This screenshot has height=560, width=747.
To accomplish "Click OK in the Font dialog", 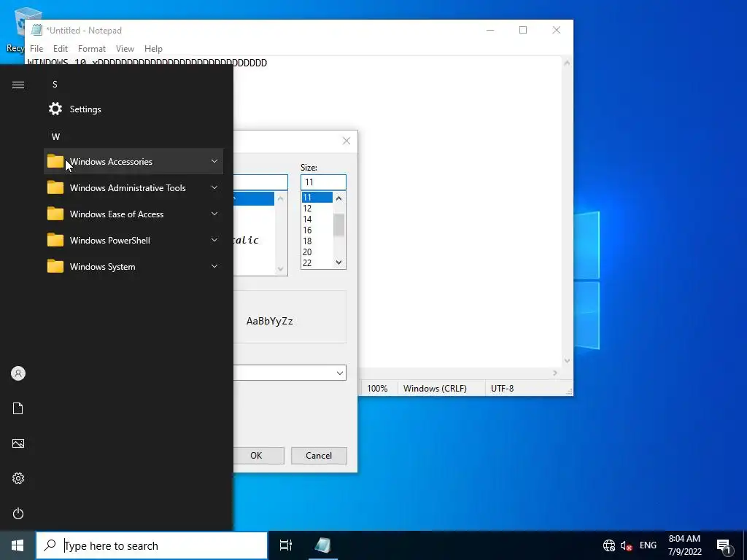I will coord(258,455).
